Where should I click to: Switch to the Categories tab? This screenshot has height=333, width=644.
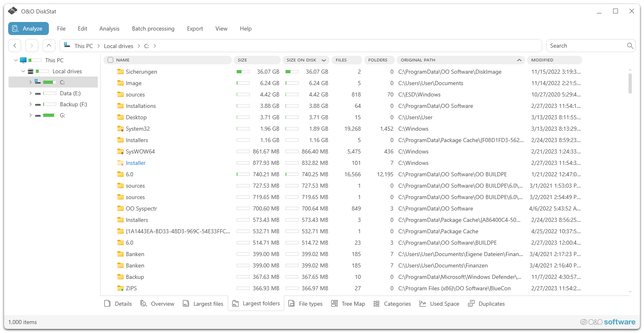(x=392, y=304)
